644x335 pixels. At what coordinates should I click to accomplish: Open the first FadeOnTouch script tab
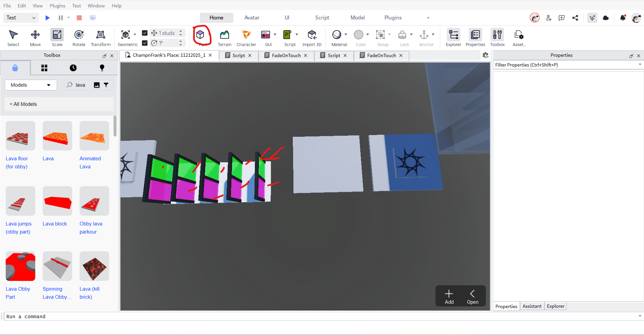pyautogui.click(x=286, y=55)
